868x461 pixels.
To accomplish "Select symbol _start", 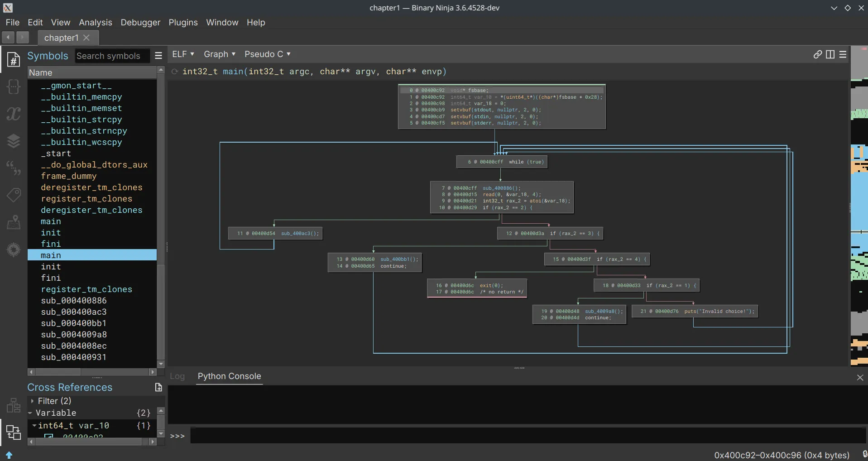I will (56, 154).
